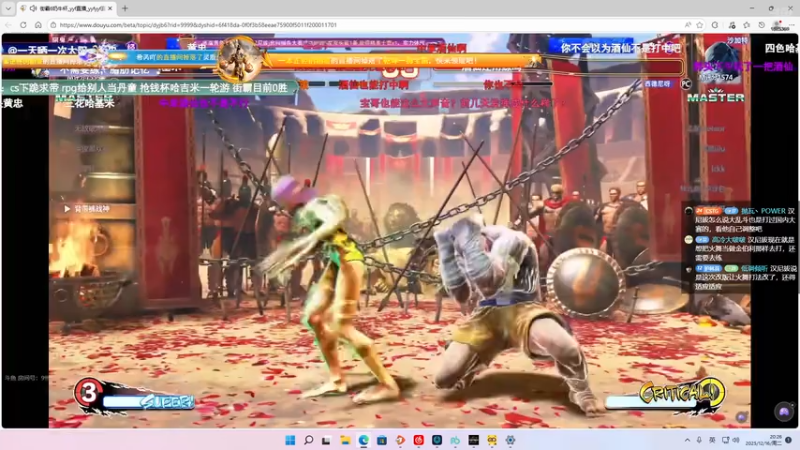Open the volume tray icon
The height and width of the screenshot is (450, 800).
(736, 440)
